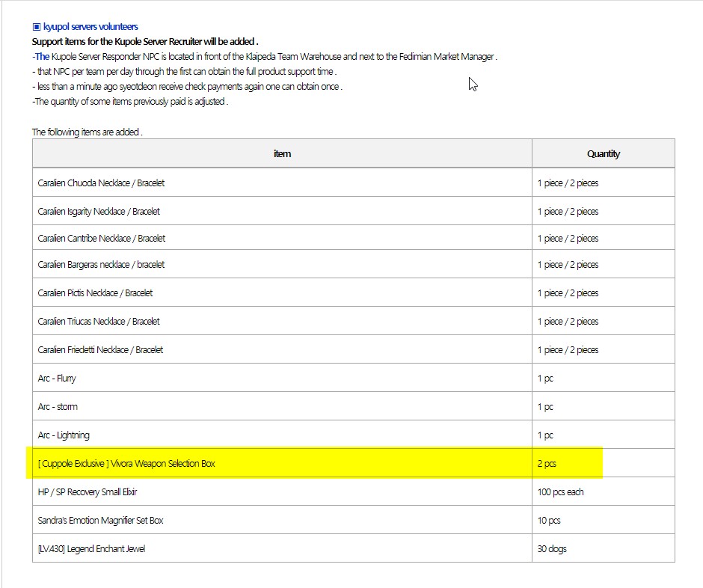Screen dimensions: 703x588
Task: Select the Caralien Isgarity Necklace / Bracelet cell
Action: (99, 211)
